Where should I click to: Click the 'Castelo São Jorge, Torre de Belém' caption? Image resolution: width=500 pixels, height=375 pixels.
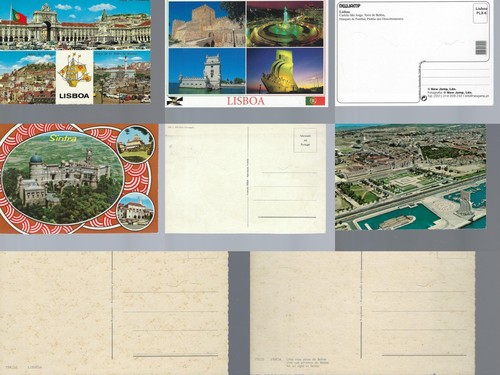point(362,15)
